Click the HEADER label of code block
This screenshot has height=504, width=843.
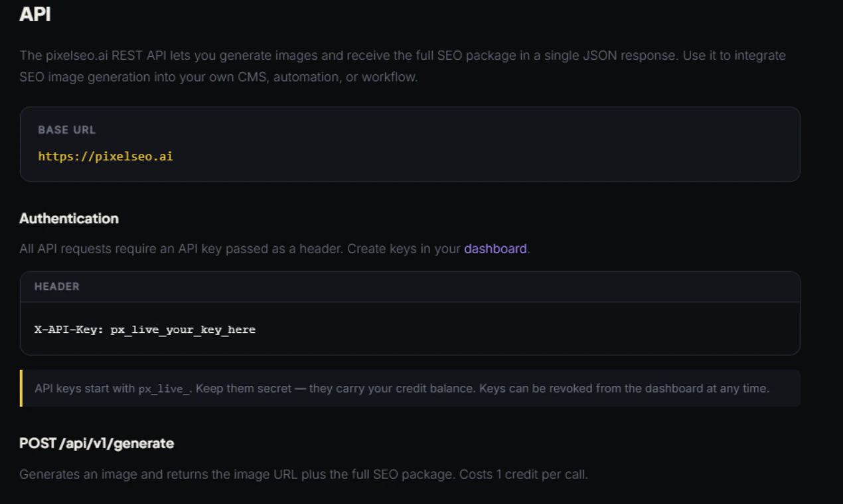56,286
